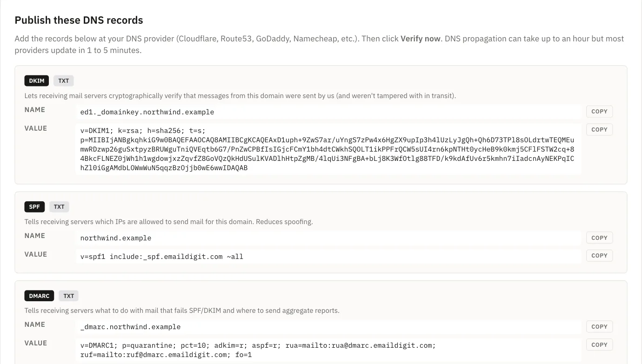642x364 pixels.
Task: Copy the SPF record value
Action: pos(599,256)
